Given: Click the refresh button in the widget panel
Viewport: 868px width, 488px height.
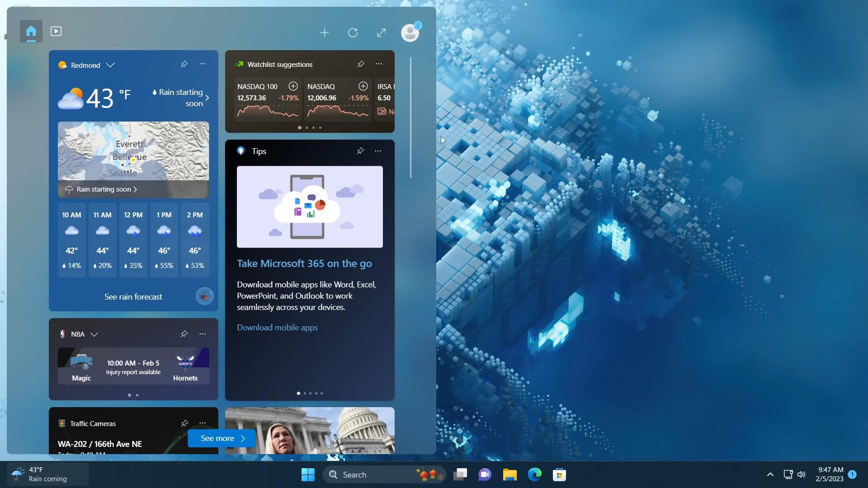Looking at the screenshot, I should 353,32.
